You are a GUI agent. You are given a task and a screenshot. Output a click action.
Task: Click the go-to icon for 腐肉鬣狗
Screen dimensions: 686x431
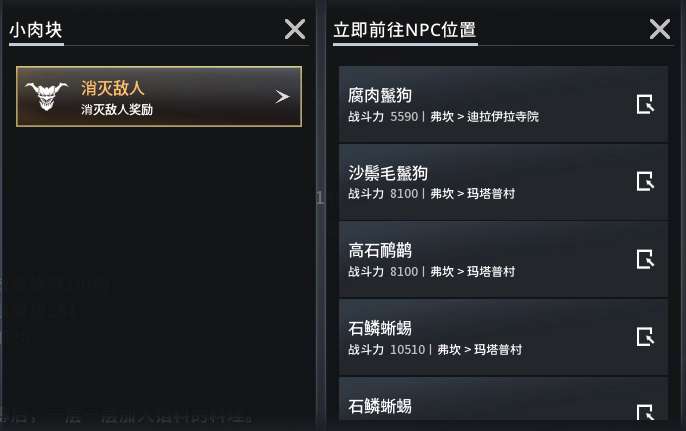(x=645, y=104)
